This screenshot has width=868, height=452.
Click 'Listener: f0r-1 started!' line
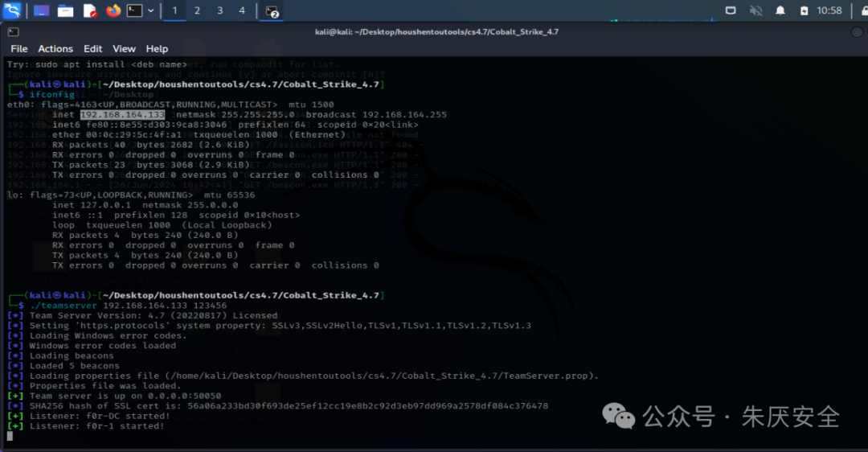[x=86, y=426]
